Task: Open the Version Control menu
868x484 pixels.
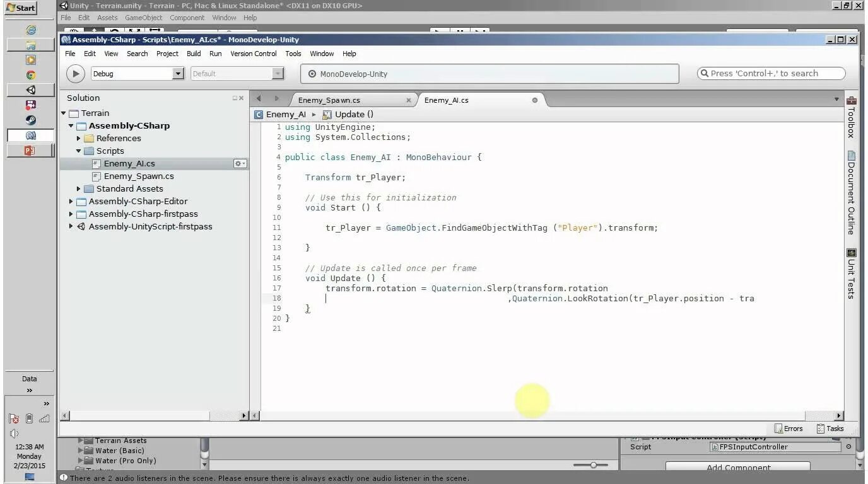Action: (254, 54)
